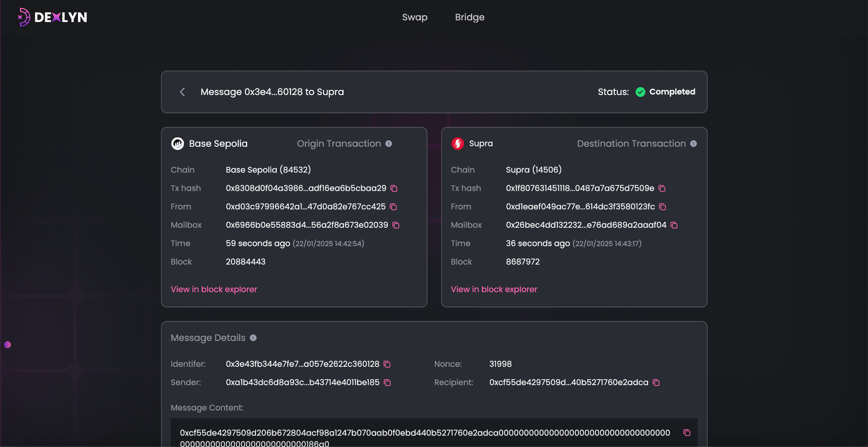Click Message Details info icon
Image resolution: width=868 pixels, height=447 pixels.
point(253,338)
